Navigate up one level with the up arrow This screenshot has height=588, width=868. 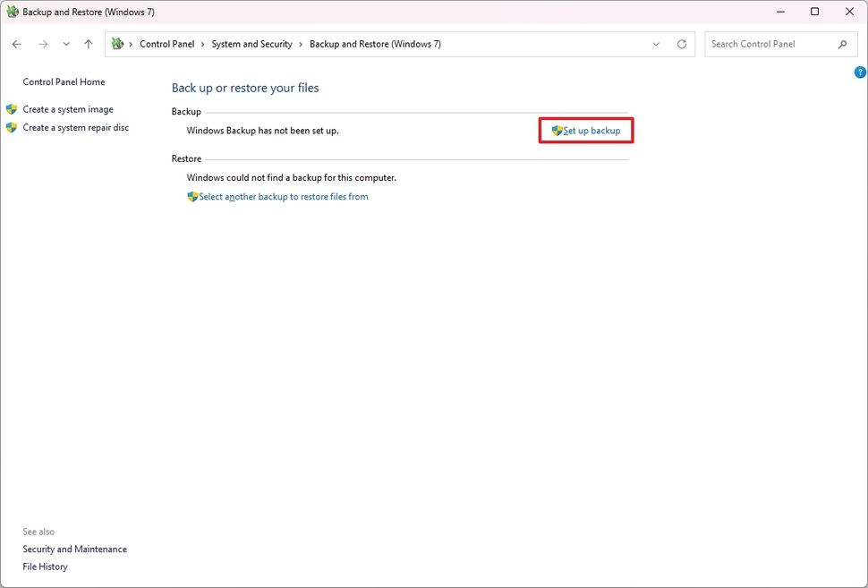tap(88, 43)
